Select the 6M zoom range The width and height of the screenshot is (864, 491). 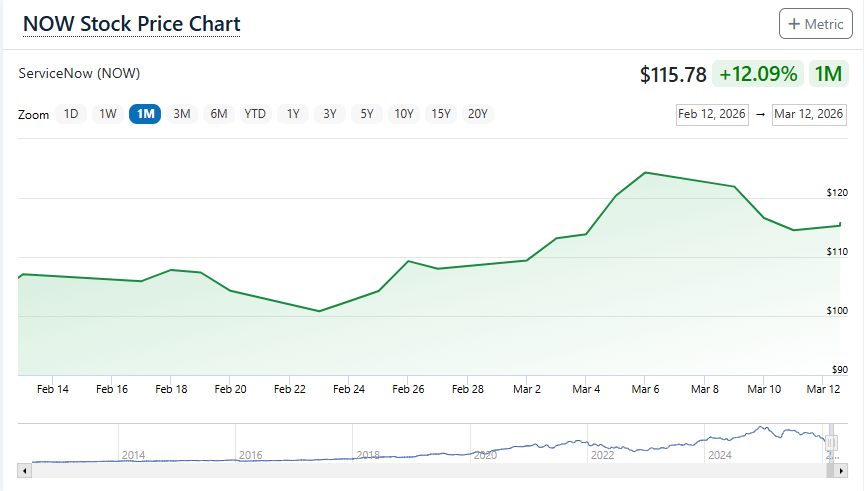[x=219, y=114]
